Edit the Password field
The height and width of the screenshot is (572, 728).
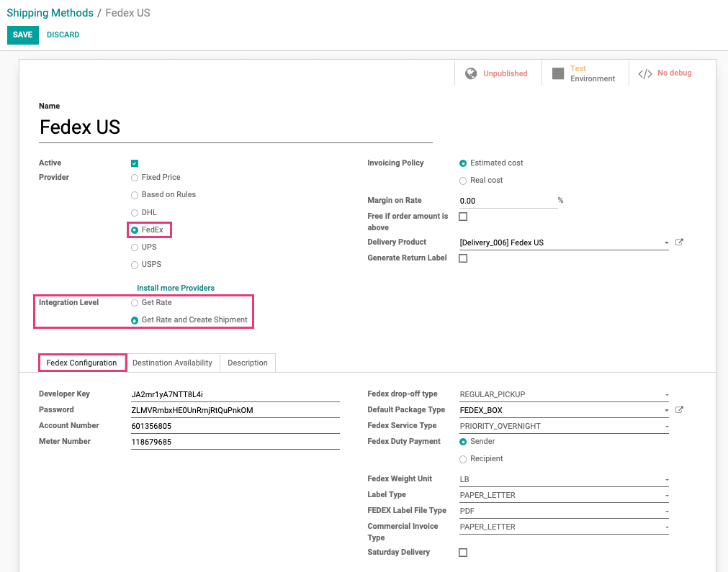point(235,410)
